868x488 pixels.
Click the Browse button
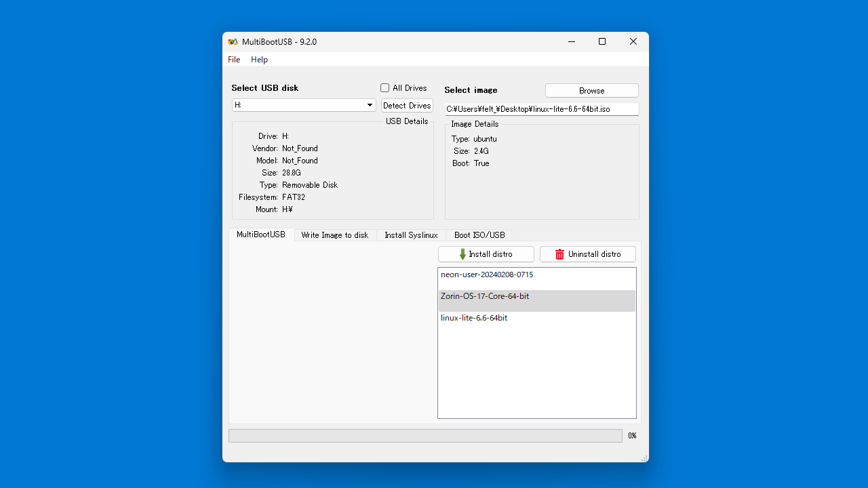click(x=592, y=91)
